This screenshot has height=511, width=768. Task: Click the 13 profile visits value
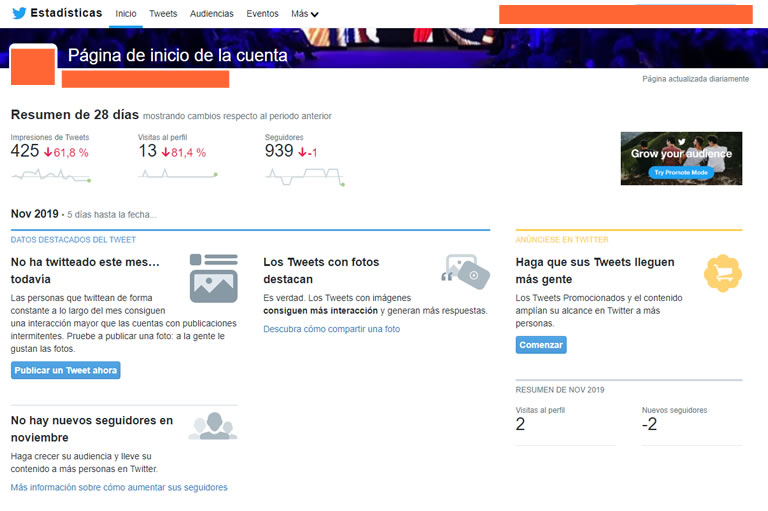tap(147, 151)
